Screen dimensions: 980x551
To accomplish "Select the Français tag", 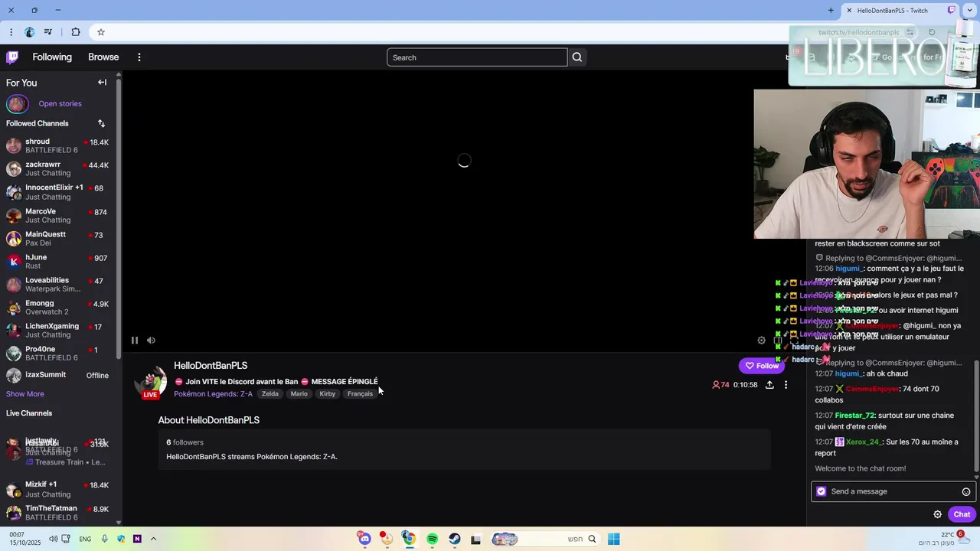I will point(360,394).
